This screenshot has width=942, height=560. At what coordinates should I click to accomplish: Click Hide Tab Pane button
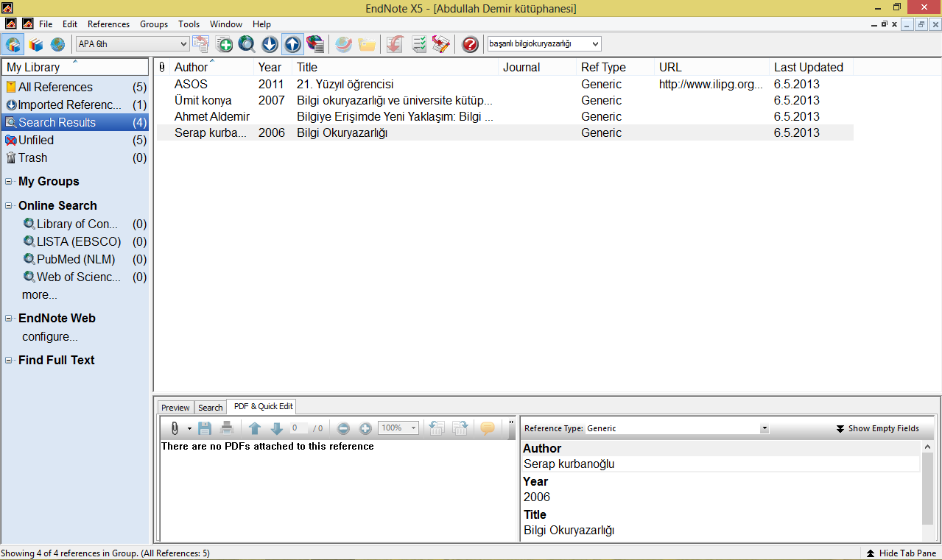[x=901, y=553]
